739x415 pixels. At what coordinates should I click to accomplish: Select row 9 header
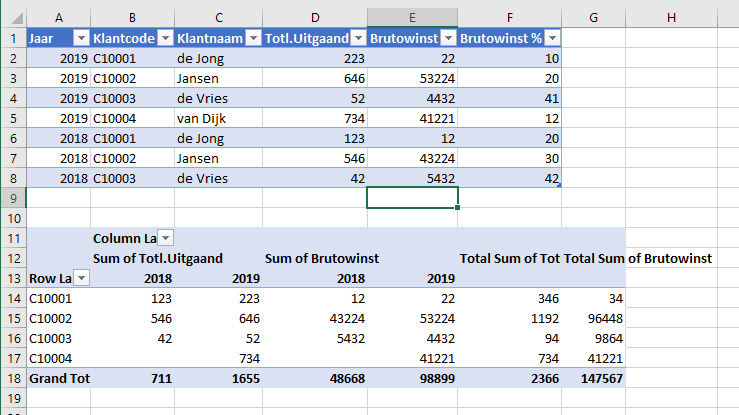[x=13, y=198]
